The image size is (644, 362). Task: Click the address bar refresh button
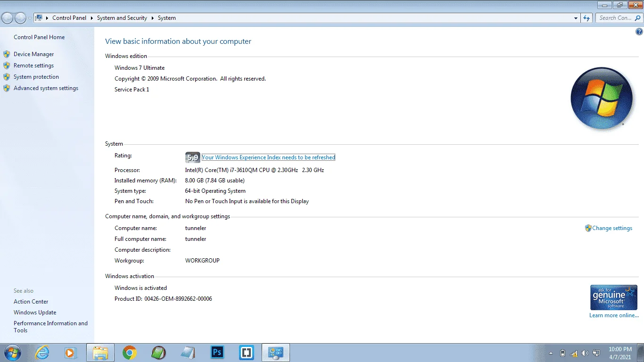pos(586,18)
